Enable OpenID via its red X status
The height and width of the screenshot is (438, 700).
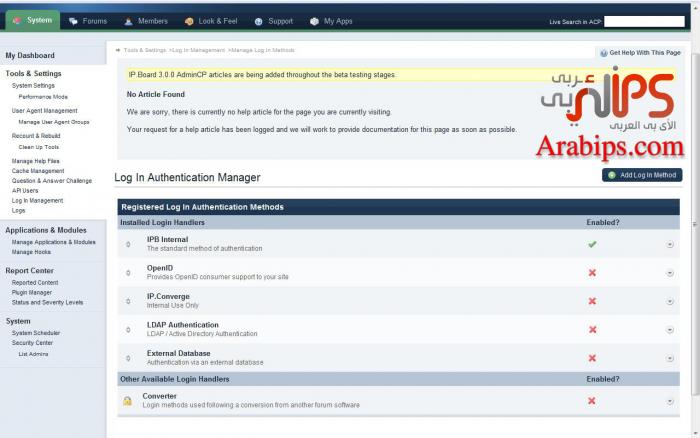[592, 273]
